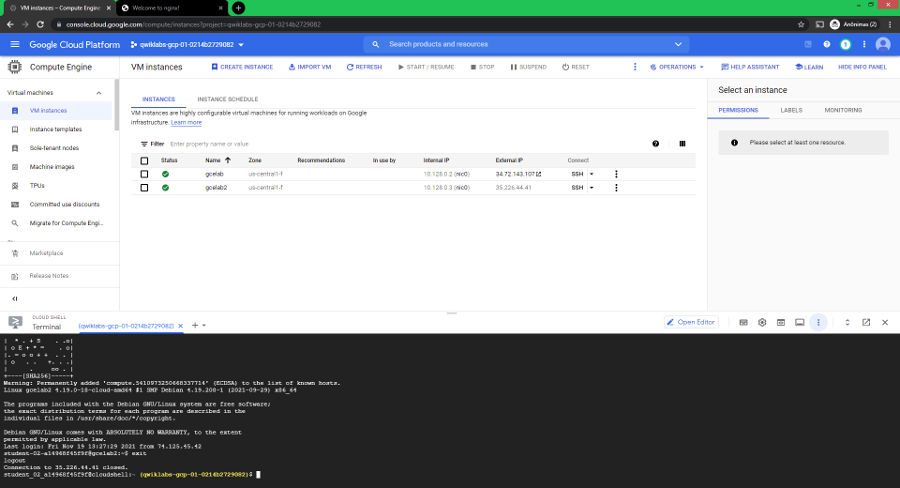
Task: Open the gcelab instance name
Action: tap(214, 175)
